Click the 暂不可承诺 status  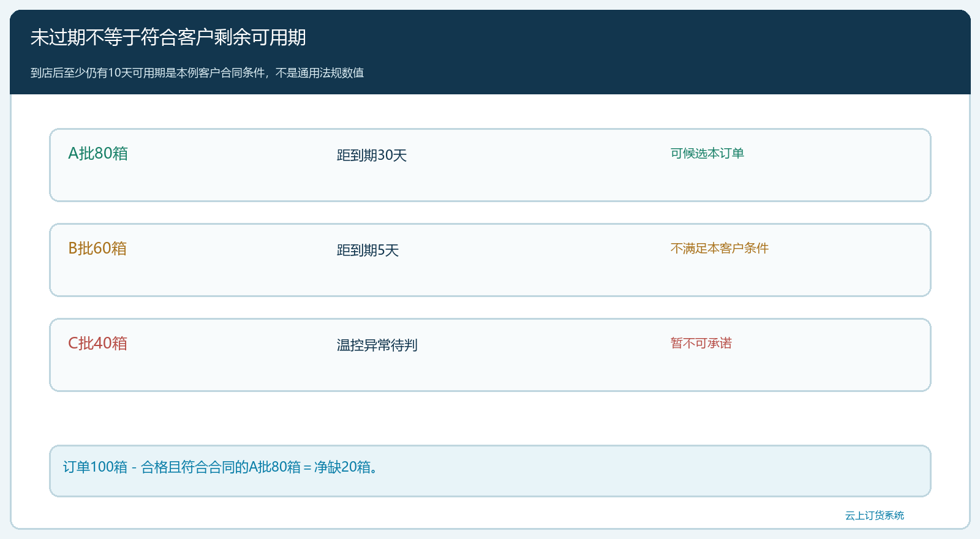701,343
